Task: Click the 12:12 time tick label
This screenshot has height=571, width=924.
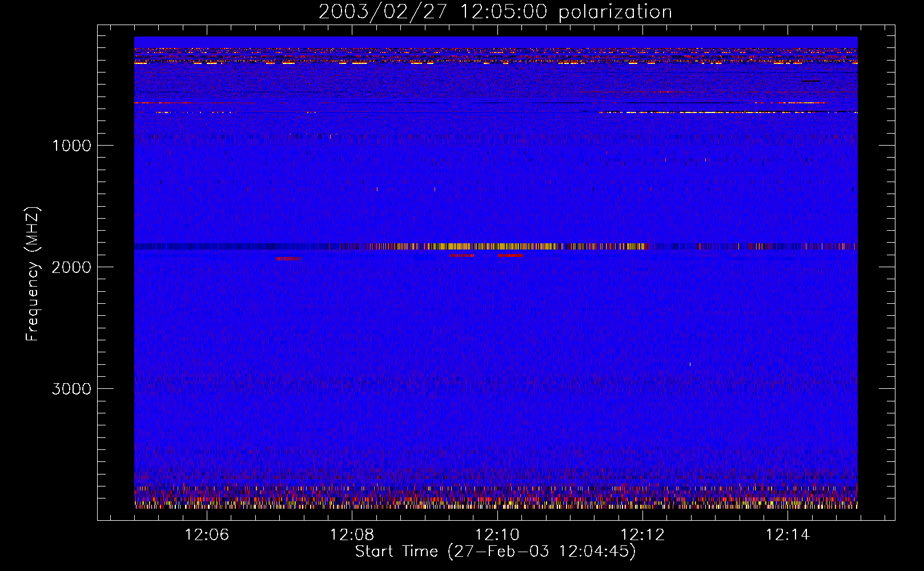Action: point(642,535)
